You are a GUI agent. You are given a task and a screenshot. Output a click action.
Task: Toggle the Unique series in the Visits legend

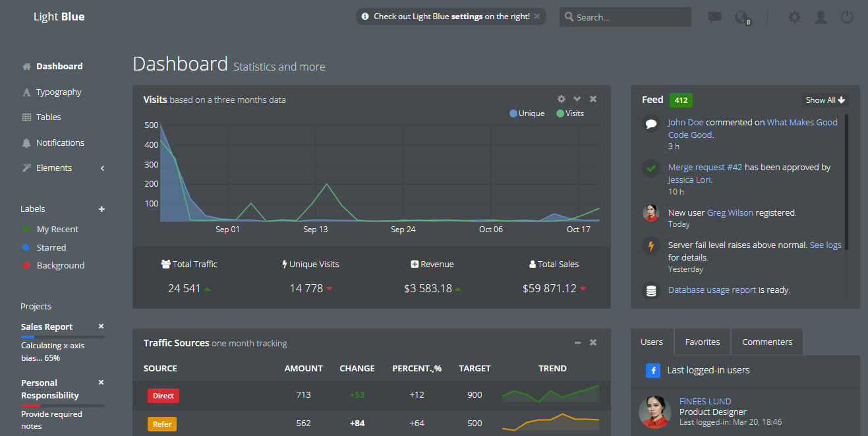(526, 113)
